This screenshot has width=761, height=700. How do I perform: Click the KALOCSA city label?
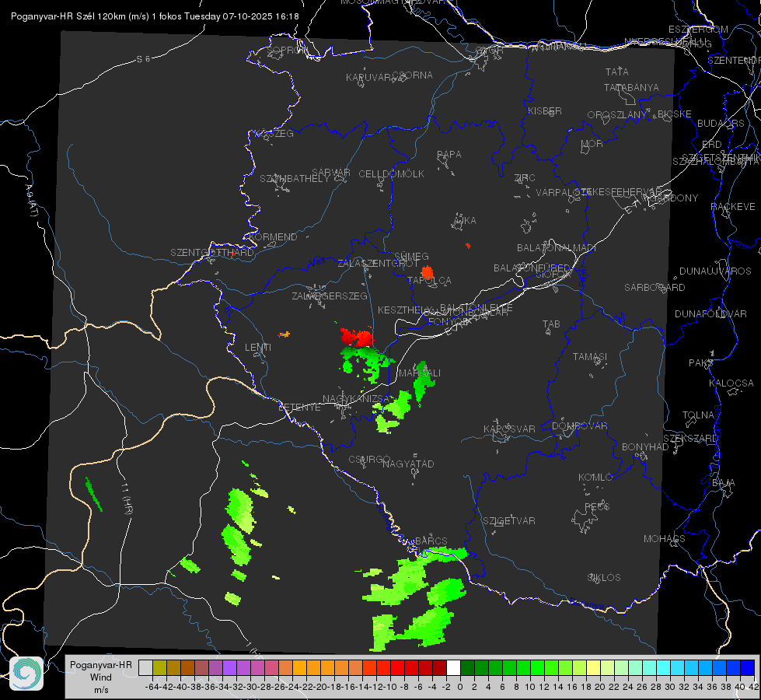pyautogui.click(x=731, y=383)
